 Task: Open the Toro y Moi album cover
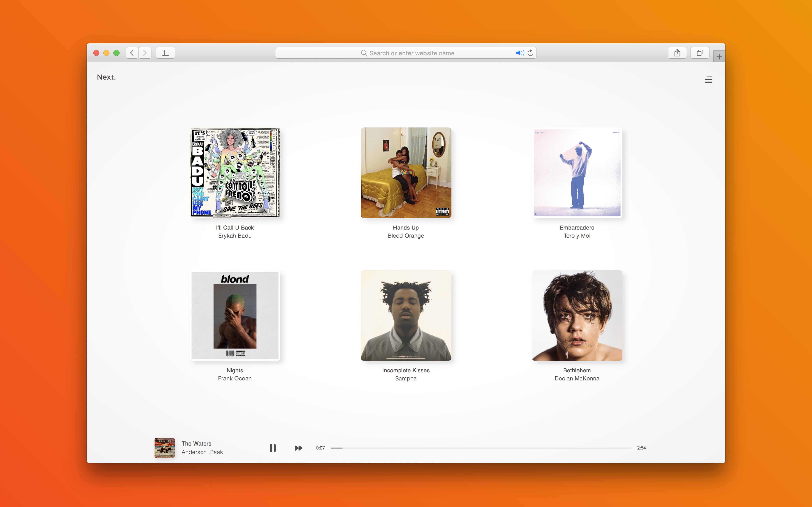(577, 173)
